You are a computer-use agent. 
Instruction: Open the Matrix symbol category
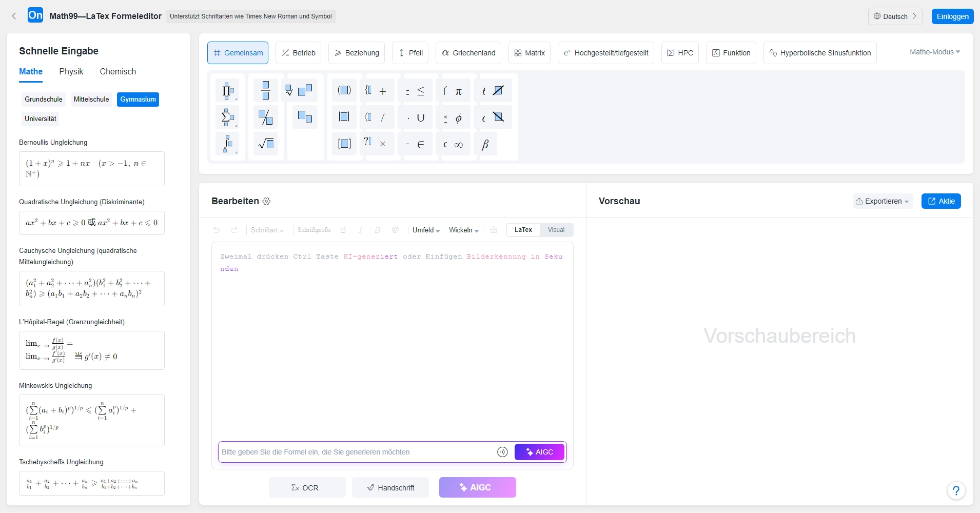click(x=530, y=53)
